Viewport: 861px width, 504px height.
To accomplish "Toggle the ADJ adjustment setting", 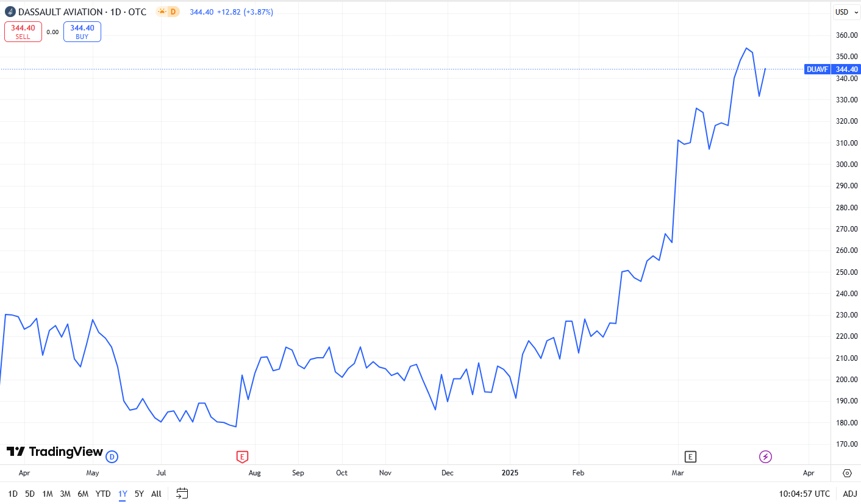I will pos(850,494).
